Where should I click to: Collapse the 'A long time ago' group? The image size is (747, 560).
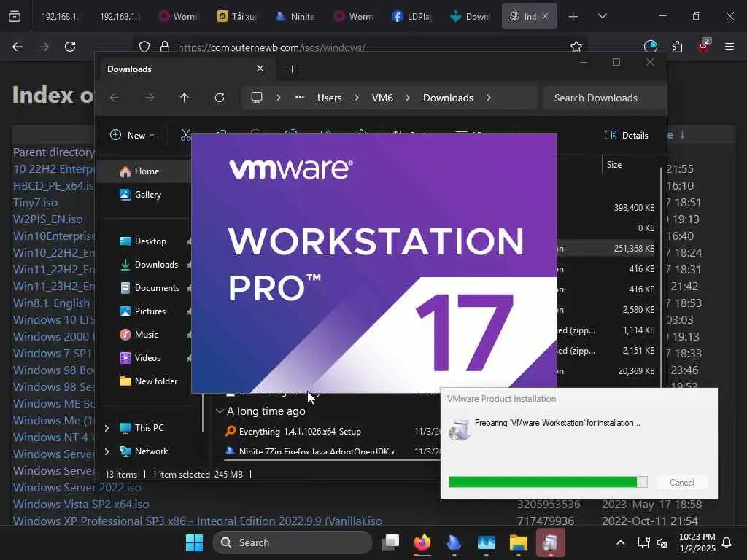219,411
